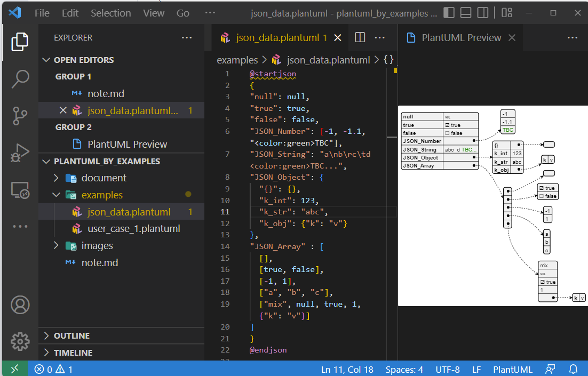Collapse the PLANTUML_BY_EXAMPLES folder section
Image resolution: width=588 pixels, height=376 pixels.
(121, 162)
